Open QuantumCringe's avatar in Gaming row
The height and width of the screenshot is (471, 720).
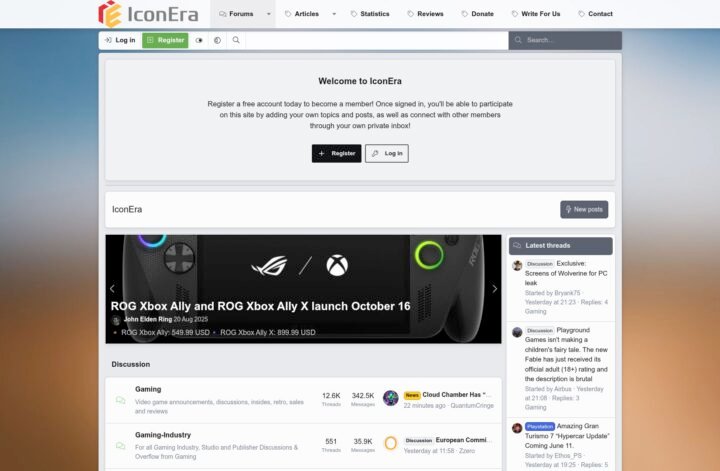tap(391, 398)
